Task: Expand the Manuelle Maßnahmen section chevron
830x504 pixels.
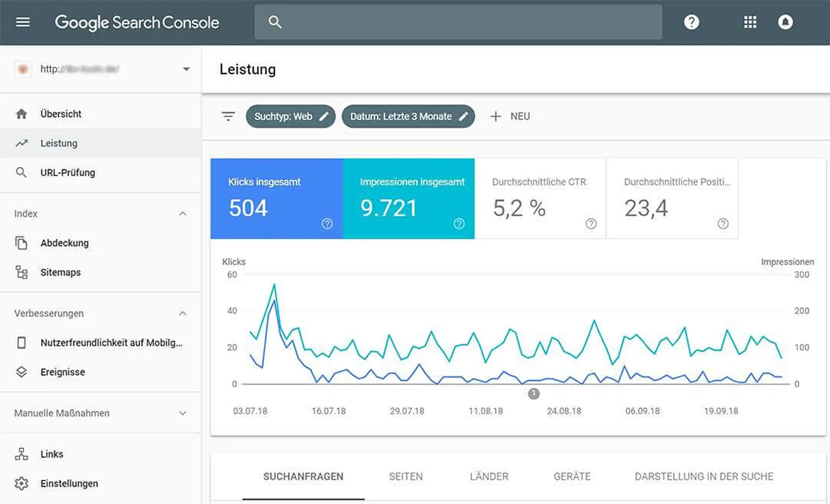Action: [183, 413]
